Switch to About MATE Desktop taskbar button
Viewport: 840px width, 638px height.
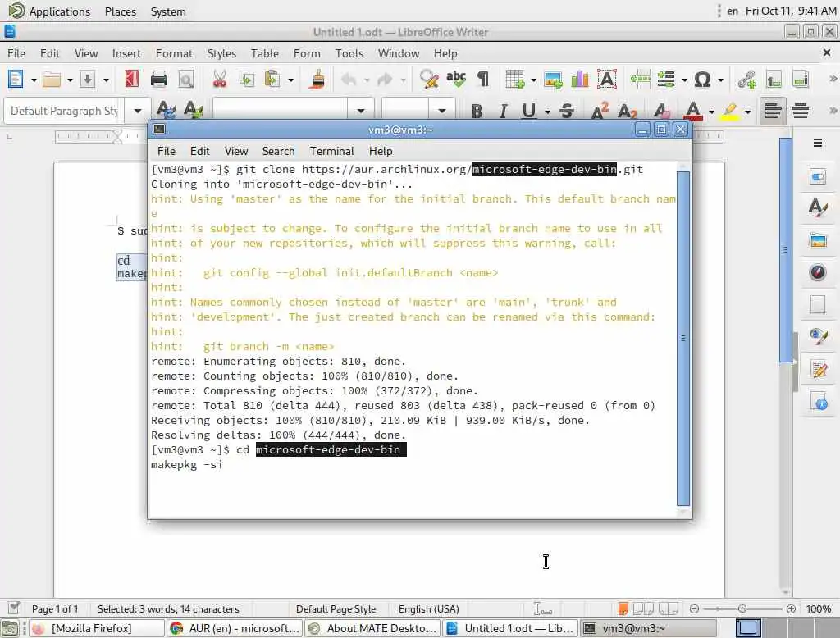click(x=373, y=628)
